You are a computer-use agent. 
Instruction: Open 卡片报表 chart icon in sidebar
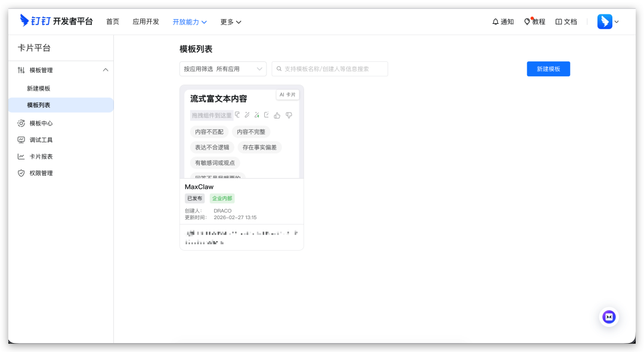(21, 157)
